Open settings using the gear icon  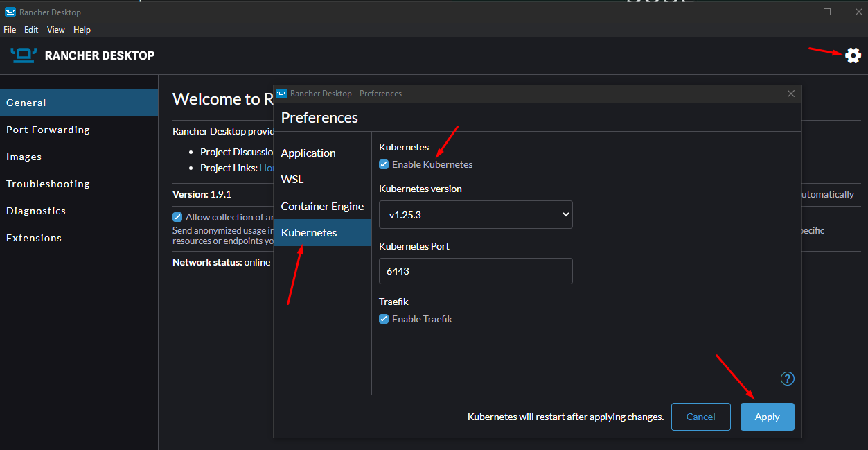coord(853,55)
